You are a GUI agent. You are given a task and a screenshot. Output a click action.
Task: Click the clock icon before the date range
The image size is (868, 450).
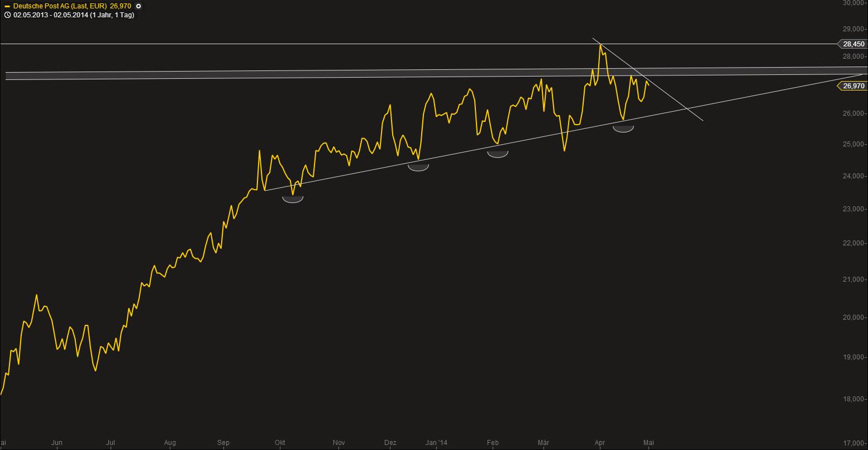[x=7, y=15]
